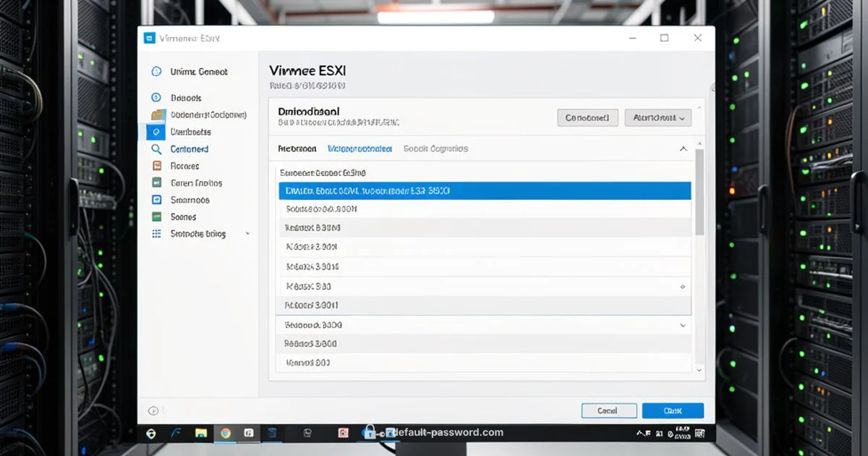Open the globe Networks icon in sidebar

(158, 98)
